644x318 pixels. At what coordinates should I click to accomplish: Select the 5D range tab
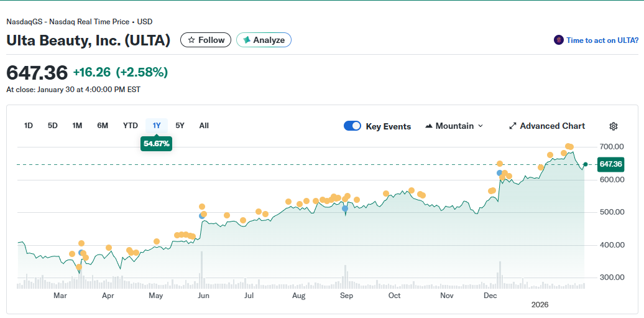(53, 126)
